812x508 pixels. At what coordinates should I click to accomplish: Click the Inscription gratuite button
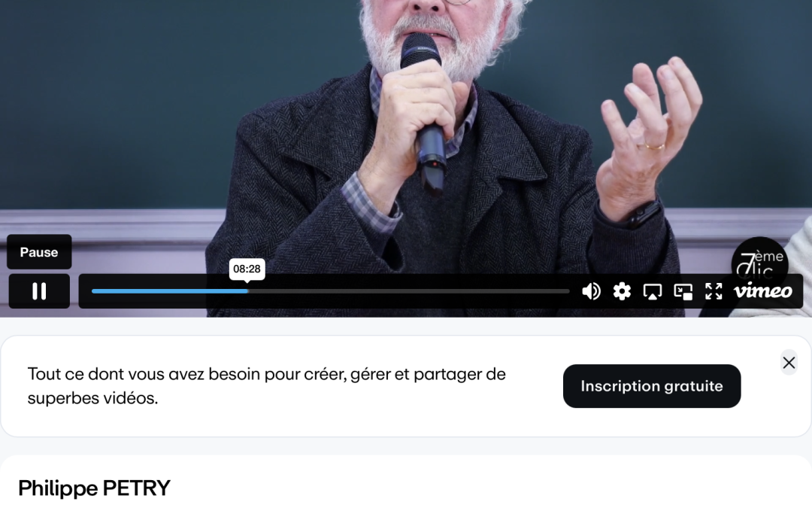coord(651,386)
